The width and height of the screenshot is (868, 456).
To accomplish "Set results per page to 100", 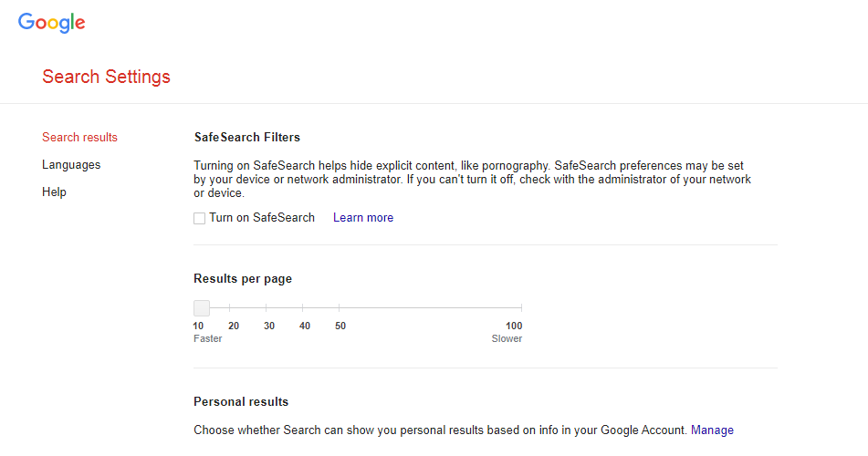I will 521,308.
